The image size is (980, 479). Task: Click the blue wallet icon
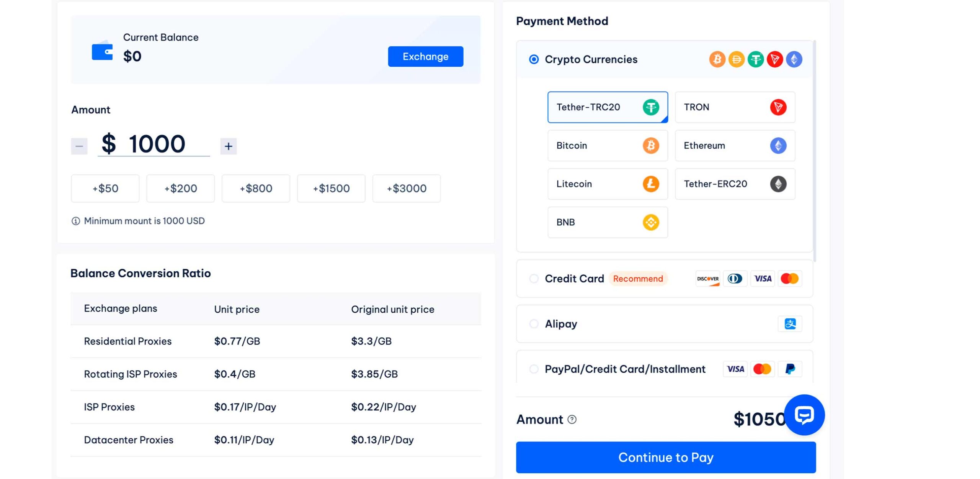coord(102,51)
